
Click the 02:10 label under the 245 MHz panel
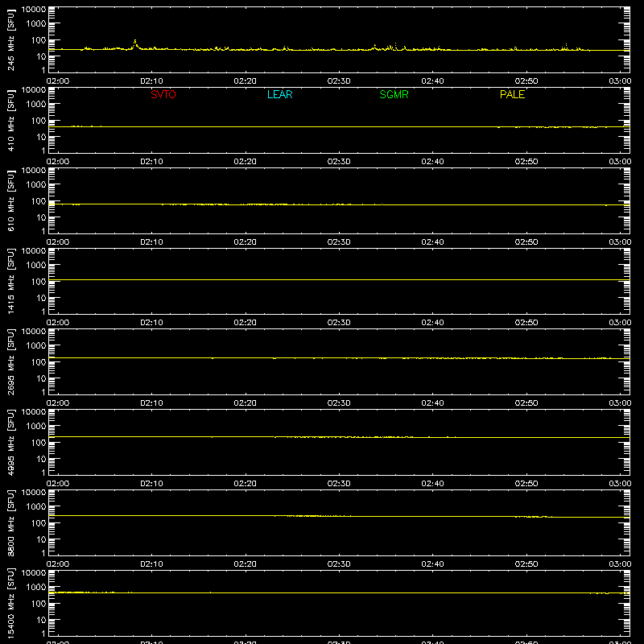pyautogui.click(x=151, y=81)
